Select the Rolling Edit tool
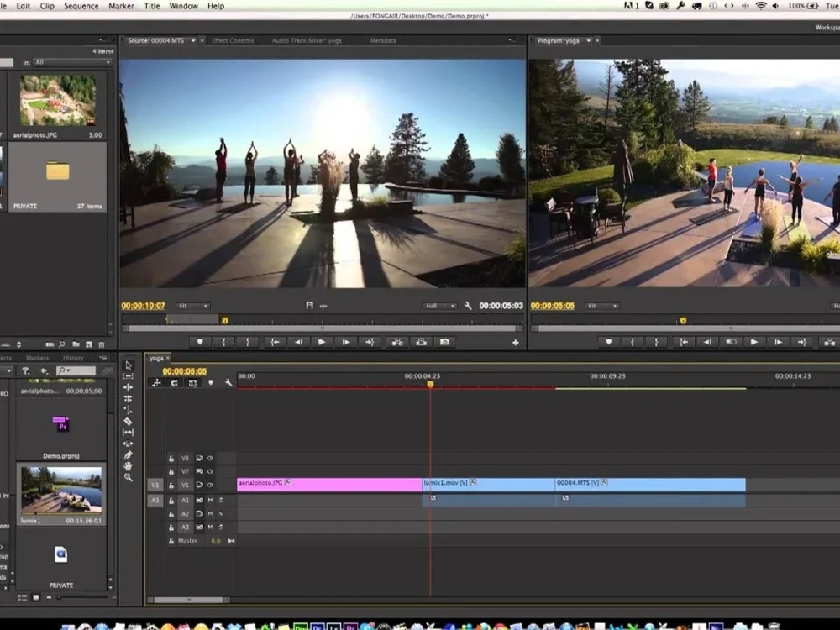 [128, 398]
